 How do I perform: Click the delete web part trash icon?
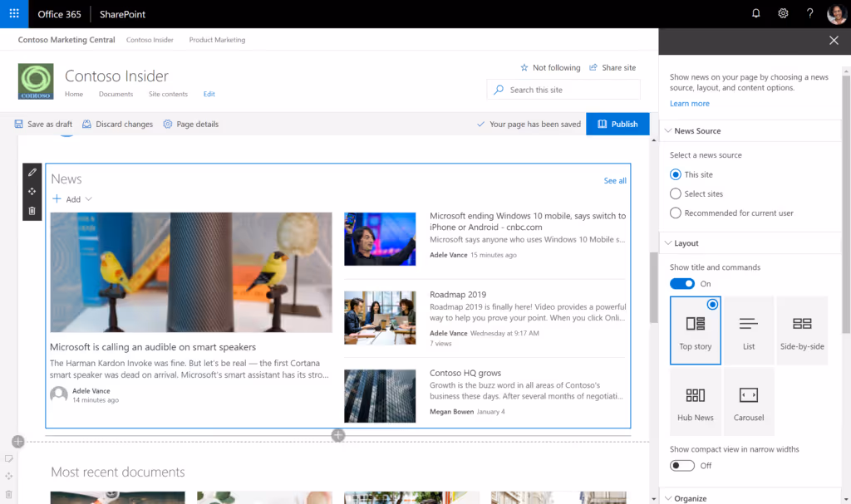32,211
